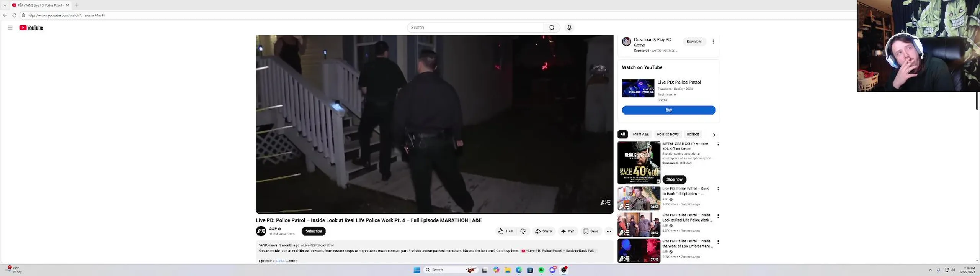Open Back-to-Back Full Episodes video thumbnail
Image resolution: width=980 pixels, height=276 pixels.
(x=639, y=198)
